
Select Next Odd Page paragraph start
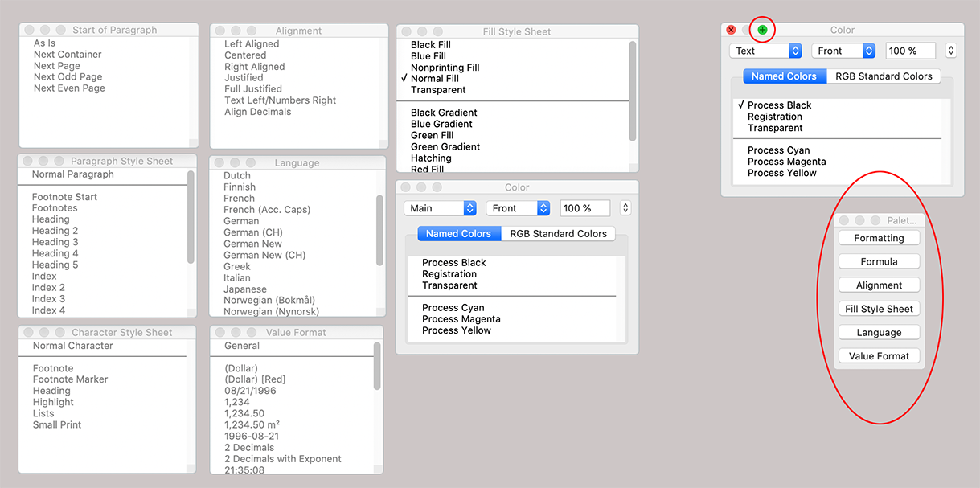click(67, 77)
